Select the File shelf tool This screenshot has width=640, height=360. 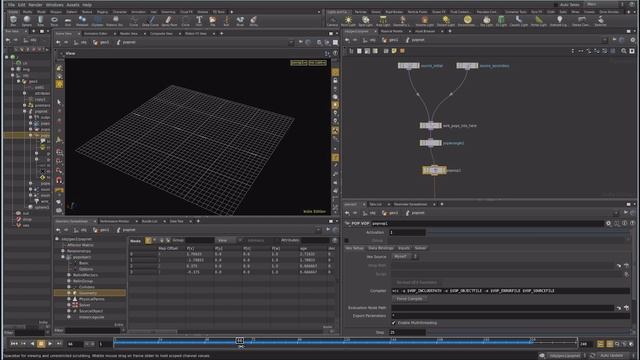coord(213,20)
